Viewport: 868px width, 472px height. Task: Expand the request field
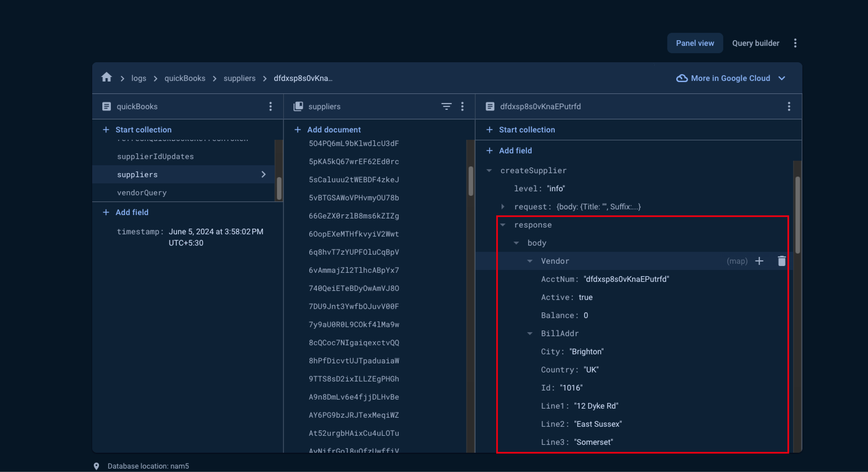[503, 207]
